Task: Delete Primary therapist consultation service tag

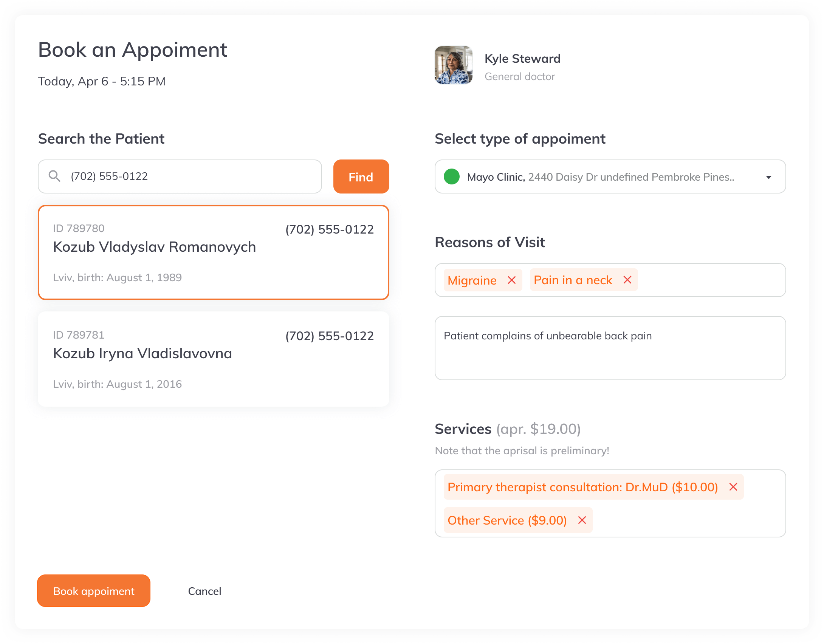Action: pos(733,487)
